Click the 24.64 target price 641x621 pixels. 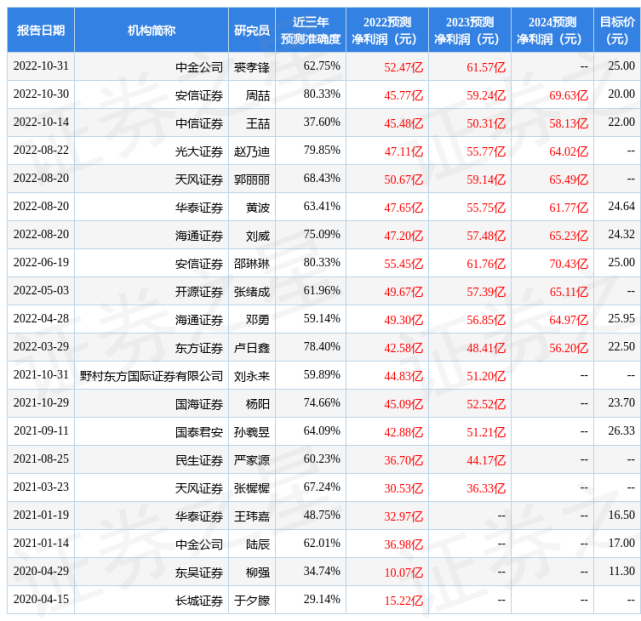[x=621, y=206]
